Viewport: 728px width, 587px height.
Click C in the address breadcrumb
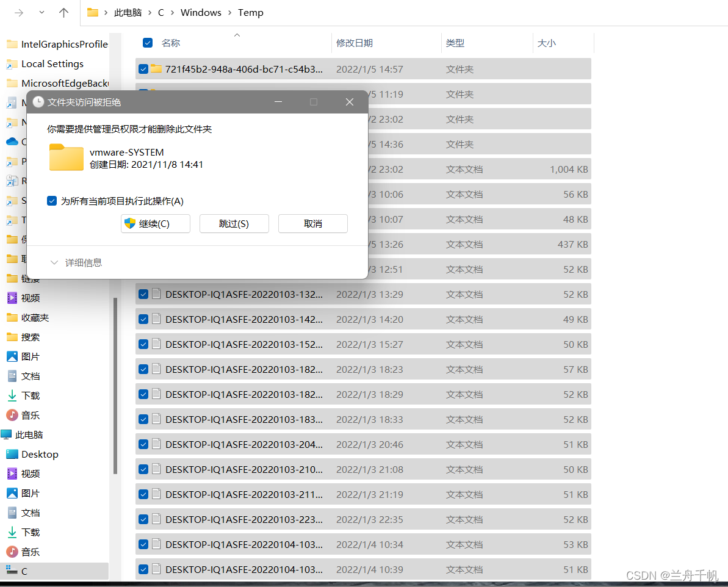160,13
